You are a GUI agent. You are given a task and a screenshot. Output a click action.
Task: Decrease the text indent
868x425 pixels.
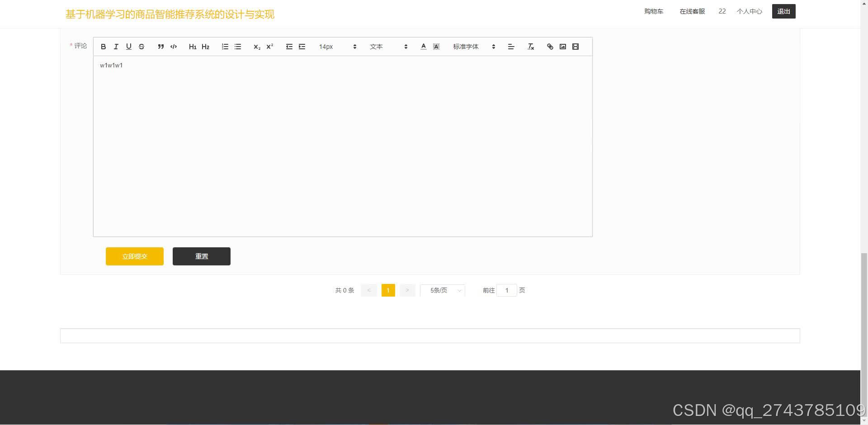pyautogui.click(x=289, y=47)
